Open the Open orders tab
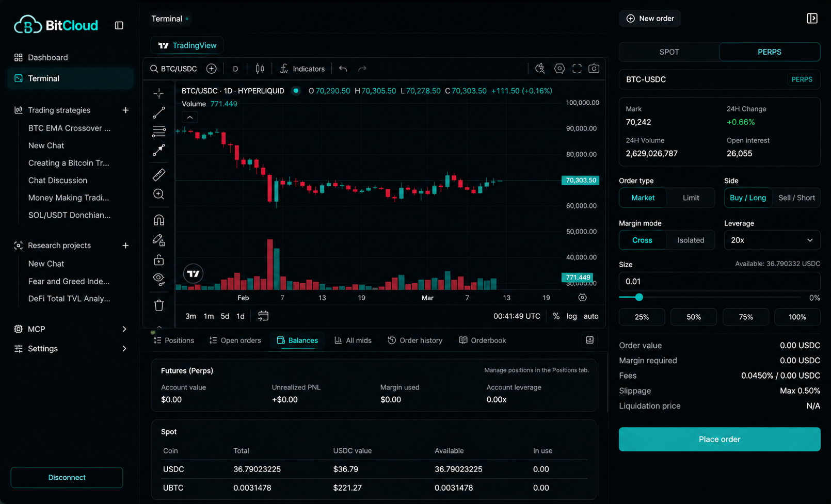Viewport: 831px width, 504px height. pyautogui.click(x=235, y=340)
